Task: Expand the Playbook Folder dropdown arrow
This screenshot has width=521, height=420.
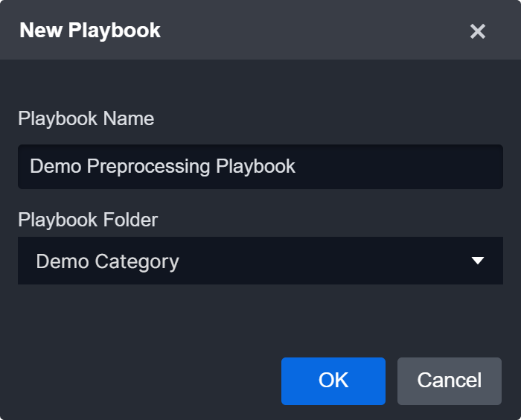Action: click(478, 261)
